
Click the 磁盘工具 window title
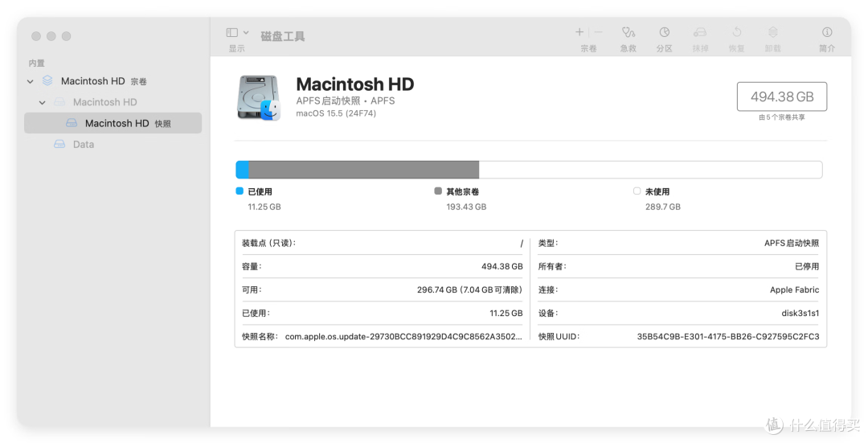[x=283, y=36]
